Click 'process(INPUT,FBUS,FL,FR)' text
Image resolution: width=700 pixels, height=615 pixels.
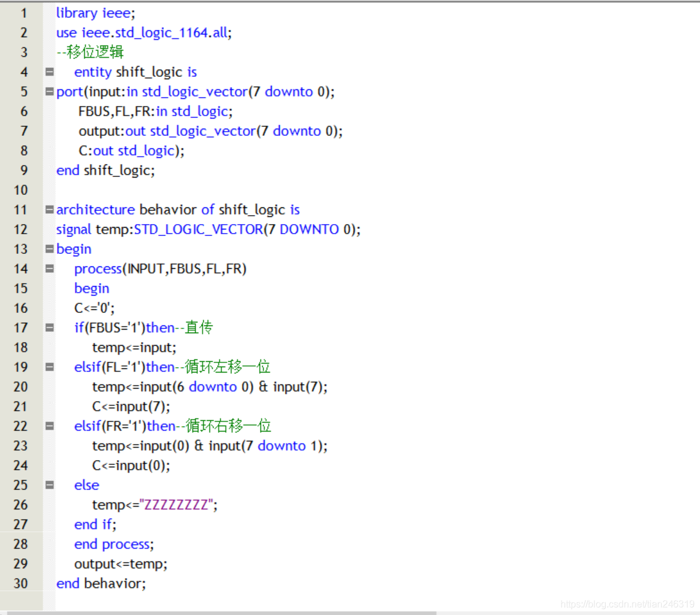[x=160, y=268]
